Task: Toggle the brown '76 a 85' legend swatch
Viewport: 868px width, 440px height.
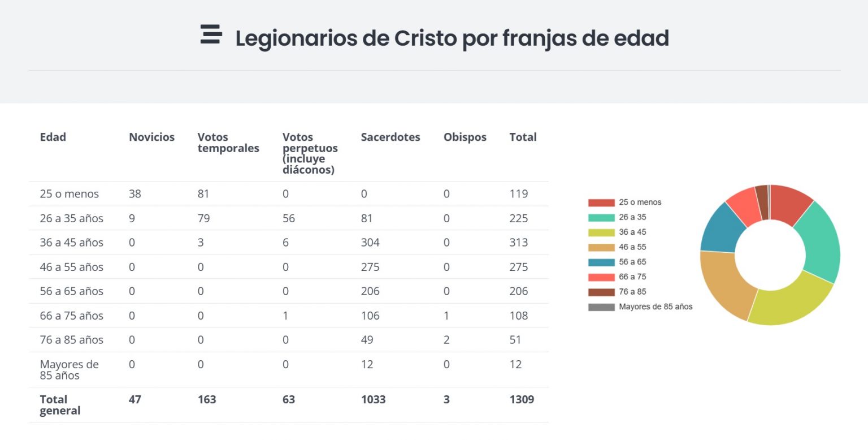Action: pyautogui.click(x=601, y=292)
